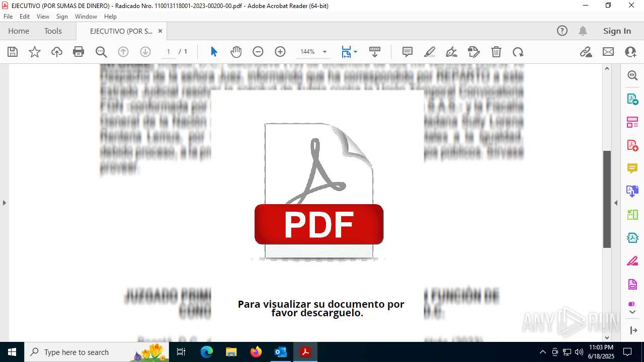
Task: Click the page number field
Action: [169, 52]
